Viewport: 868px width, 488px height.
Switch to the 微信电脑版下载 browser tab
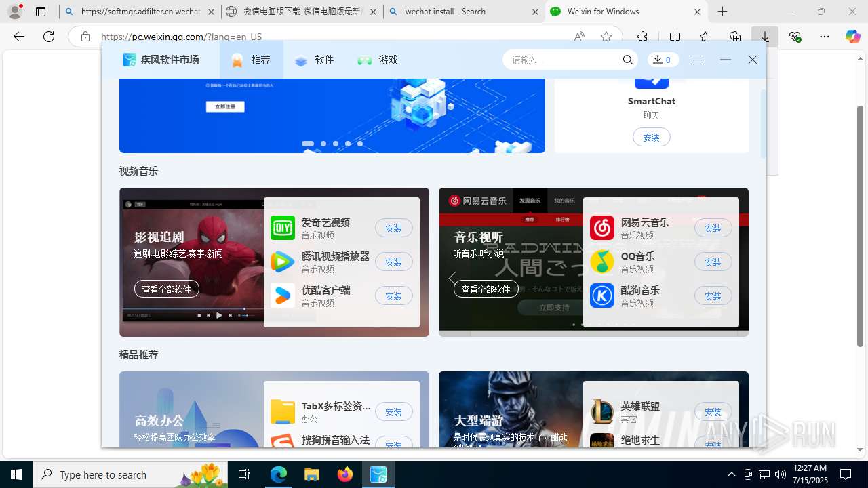[x=302, y=12]
